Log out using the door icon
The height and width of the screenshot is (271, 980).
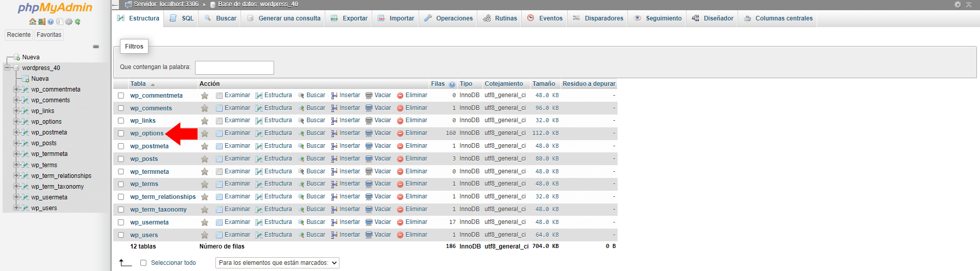[42, 22]
